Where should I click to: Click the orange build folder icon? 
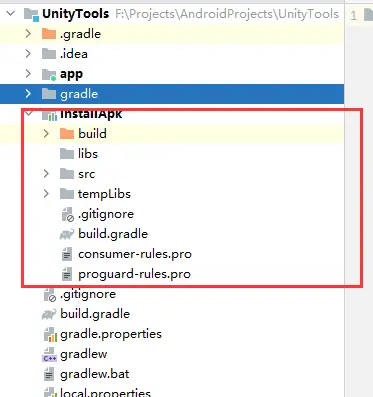(67, 134)
